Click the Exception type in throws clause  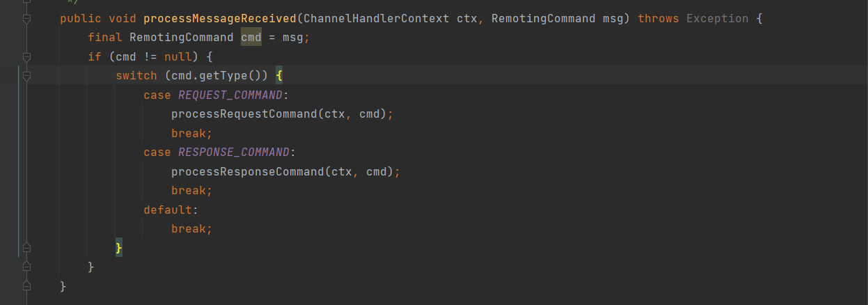coord(717,18)
